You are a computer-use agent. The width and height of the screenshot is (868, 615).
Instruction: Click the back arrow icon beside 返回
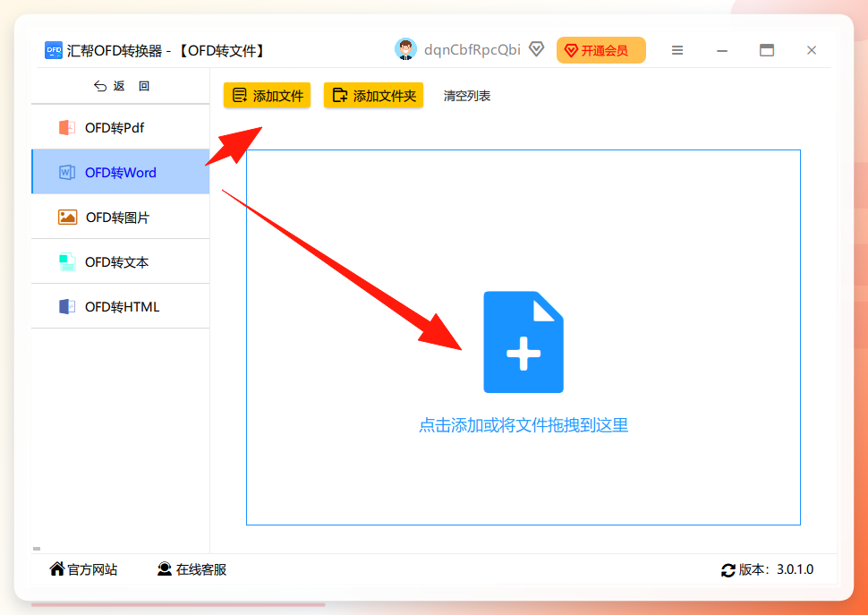pos(100,86)
